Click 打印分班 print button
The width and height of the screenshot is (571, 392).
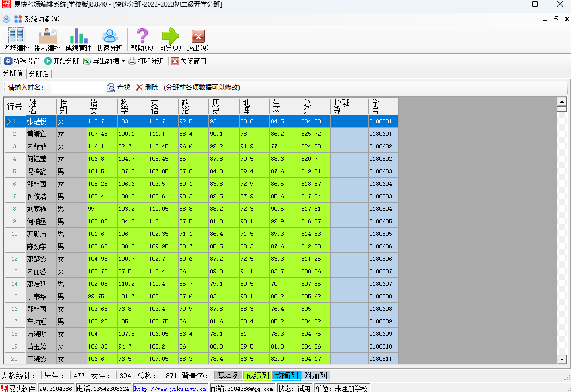146,61
